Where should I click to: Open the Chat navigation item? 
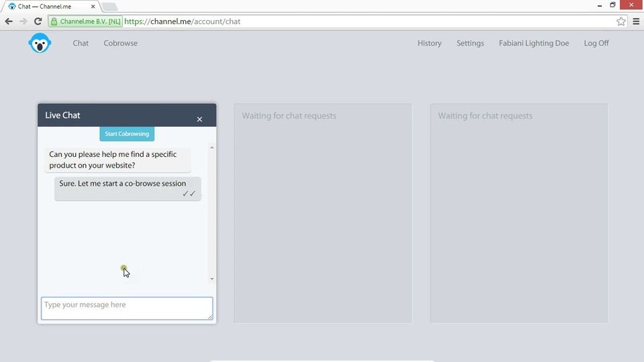point(80,43)
